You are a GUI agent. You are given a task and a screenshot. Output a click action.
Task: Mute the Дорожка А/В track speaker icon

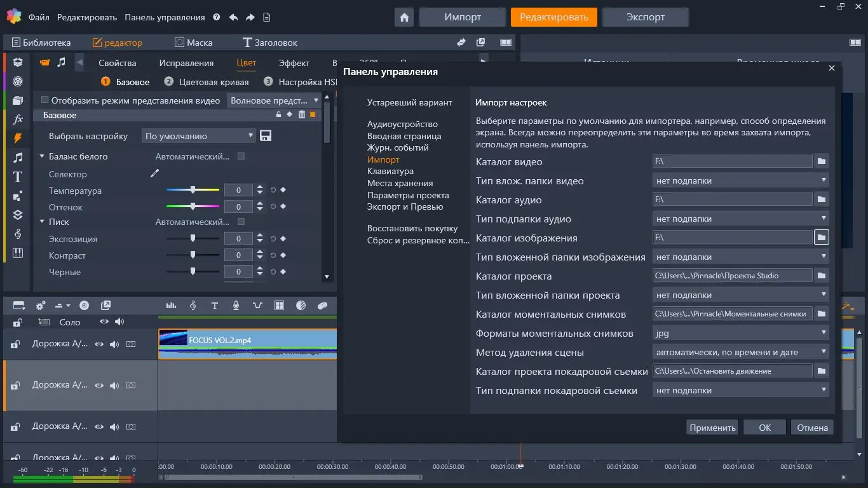115,344
